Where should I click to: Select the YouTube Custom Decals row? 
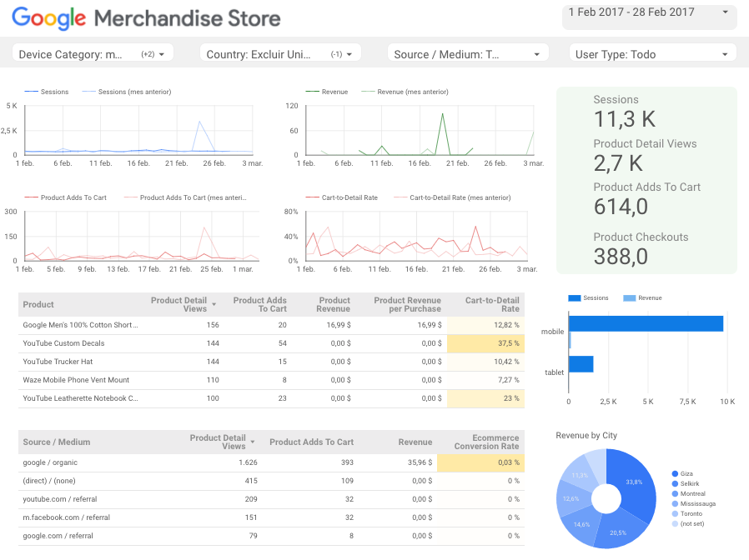[271, 343]
